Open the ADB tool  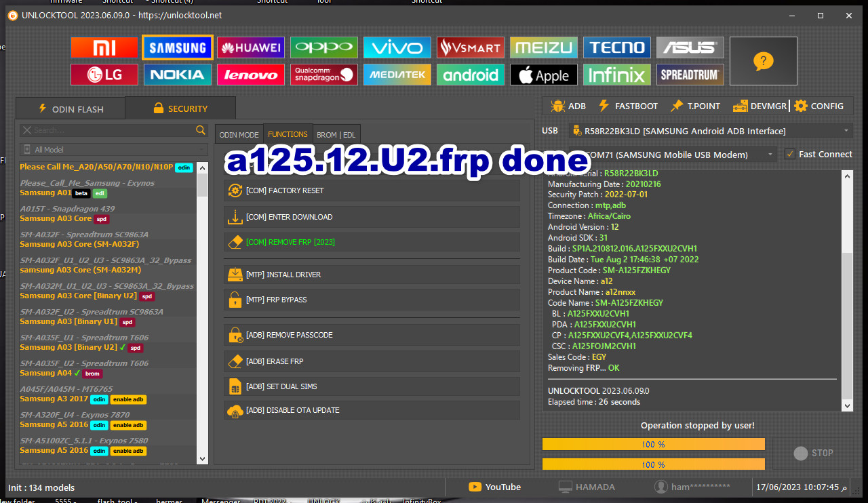pos(568,106)
